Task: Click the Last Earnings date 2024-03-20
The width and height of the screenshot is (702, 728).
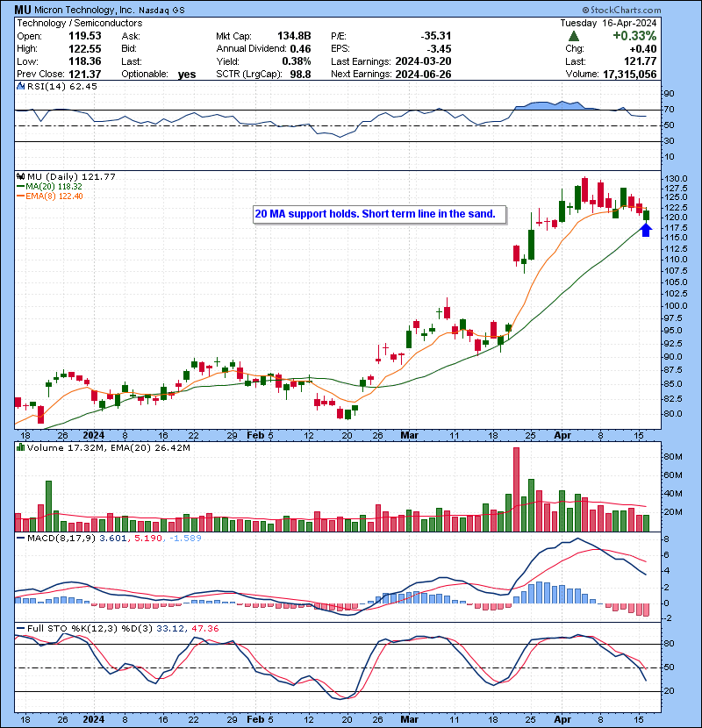Action: [423, 61]
